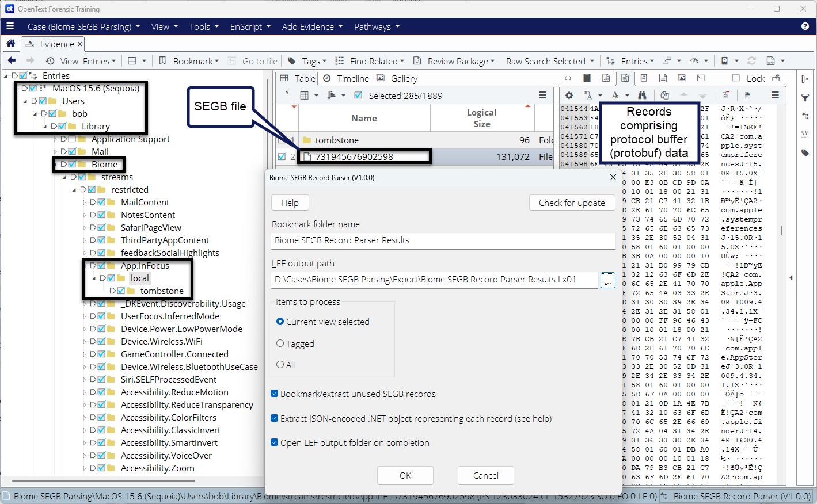Toggle checkbox for Application Support folder

(72, 139)
